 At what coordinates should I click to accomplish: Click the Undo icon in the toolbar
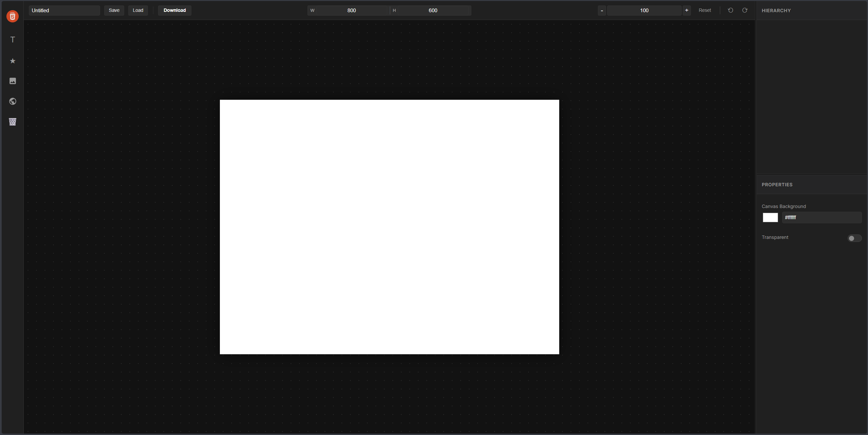pos(730,10)
